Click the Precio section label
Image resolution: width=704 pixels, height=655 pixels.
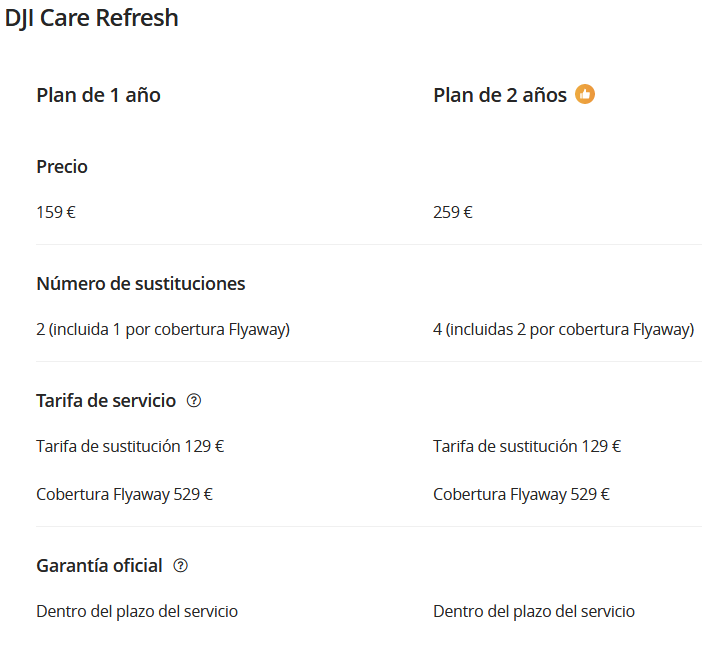tap(62, 167)
